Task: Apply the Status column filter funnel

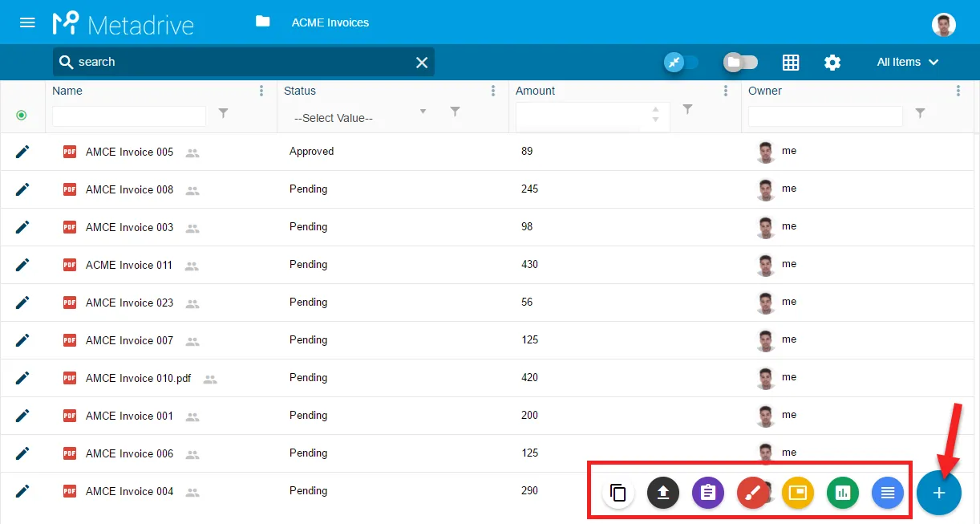Action: 456,112
